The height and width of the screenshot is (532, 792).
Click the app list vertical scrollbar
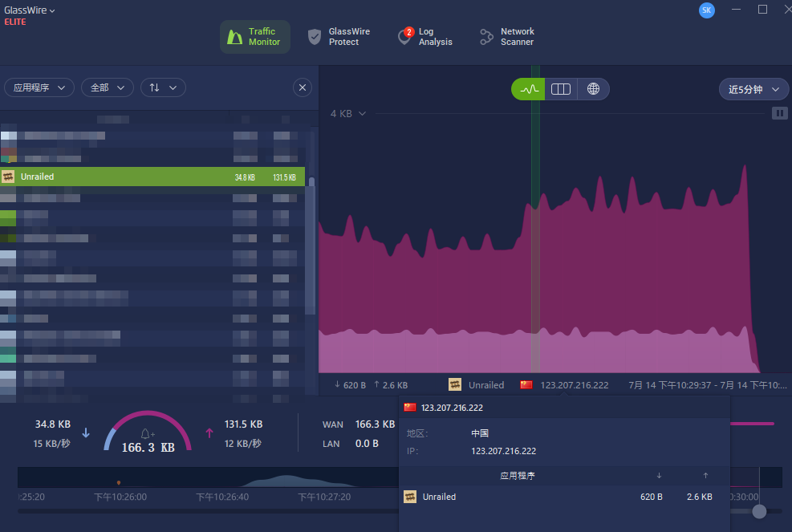coord(311,245)
